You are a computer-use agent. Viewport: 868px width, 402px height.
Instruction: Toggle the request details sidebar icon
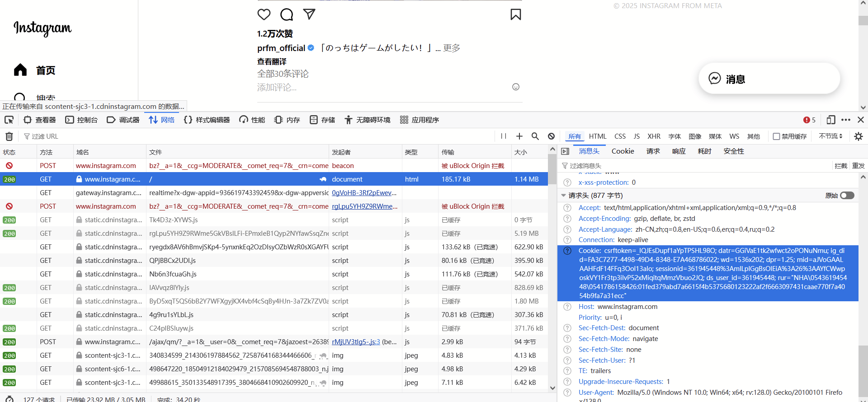click(x=565, y=151)
